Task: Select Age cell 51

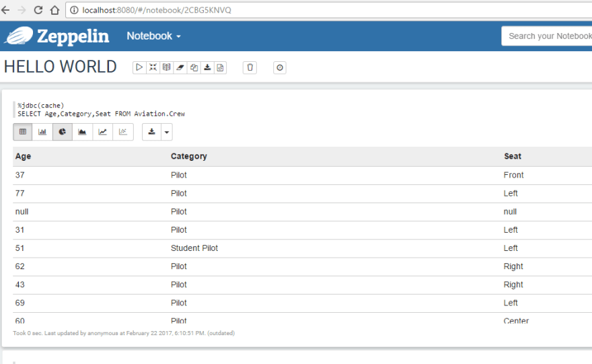Action: coord(20,248)
